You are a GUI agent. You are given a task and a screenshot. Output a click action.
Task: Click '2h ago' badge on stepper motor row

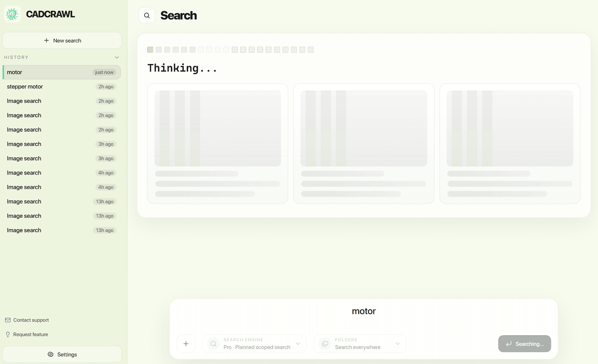106,87
